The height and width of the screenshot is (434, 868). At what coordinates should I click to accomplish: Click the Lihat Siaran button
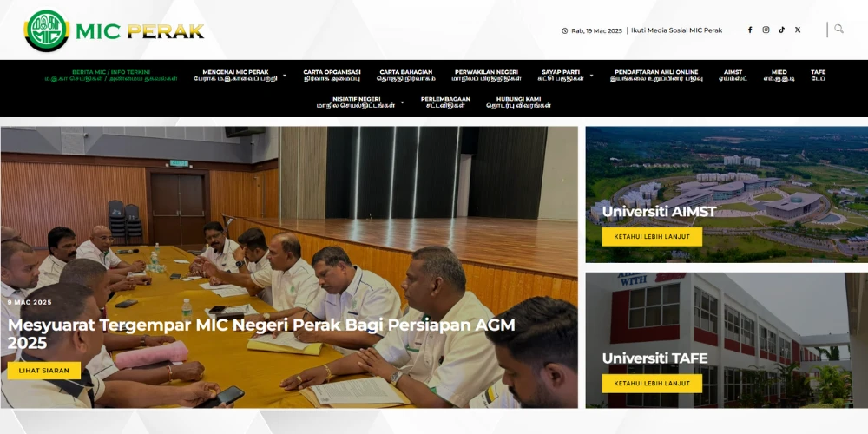point(44,371)
